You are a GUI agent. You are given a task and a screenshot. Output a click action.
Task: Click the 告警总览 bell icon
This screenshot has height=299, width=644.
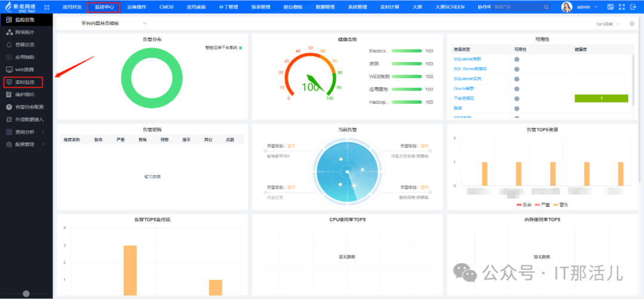(8, 44)
